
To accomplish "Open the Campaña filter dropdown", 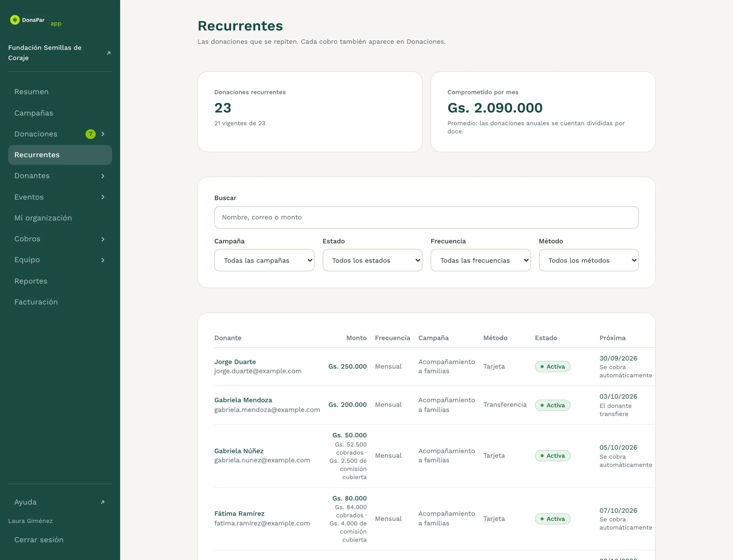I will tap(264, 260).
